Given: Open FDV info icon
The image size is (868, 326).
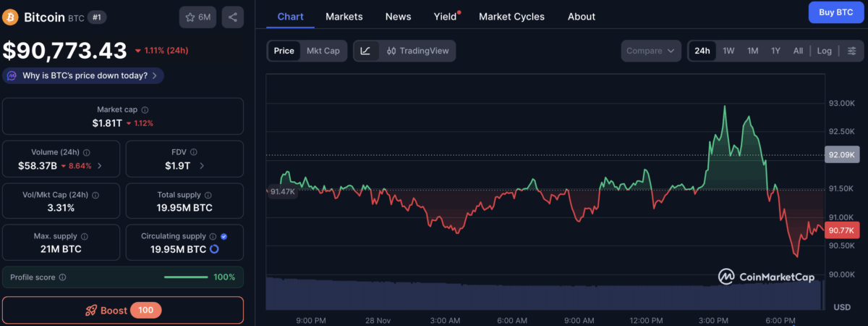Looking at the screenshot, I should 195,153.
